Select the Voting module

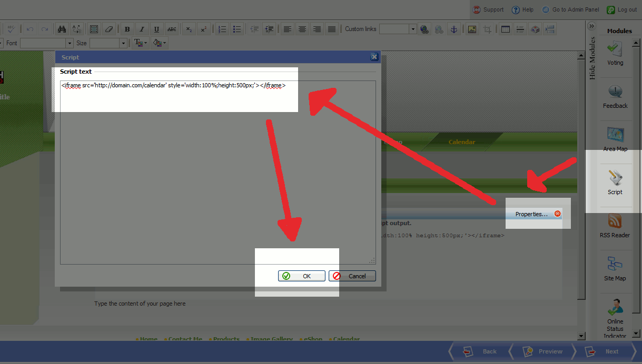pos(615,53)
